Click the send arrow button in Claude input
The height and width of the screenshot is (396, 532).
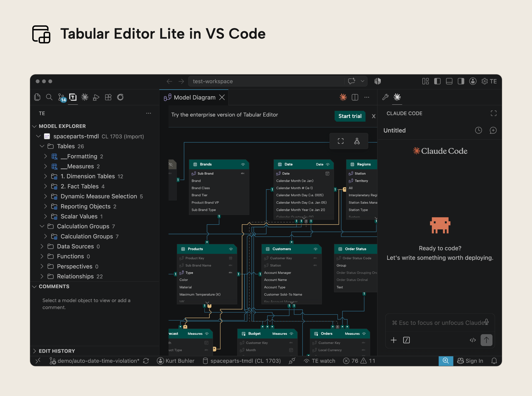486,340
